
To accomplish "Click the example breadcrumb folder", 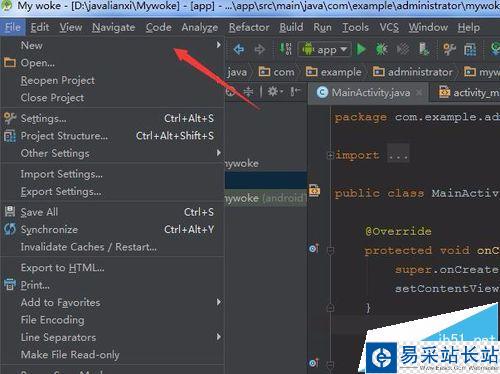I will tap(334, 72).
